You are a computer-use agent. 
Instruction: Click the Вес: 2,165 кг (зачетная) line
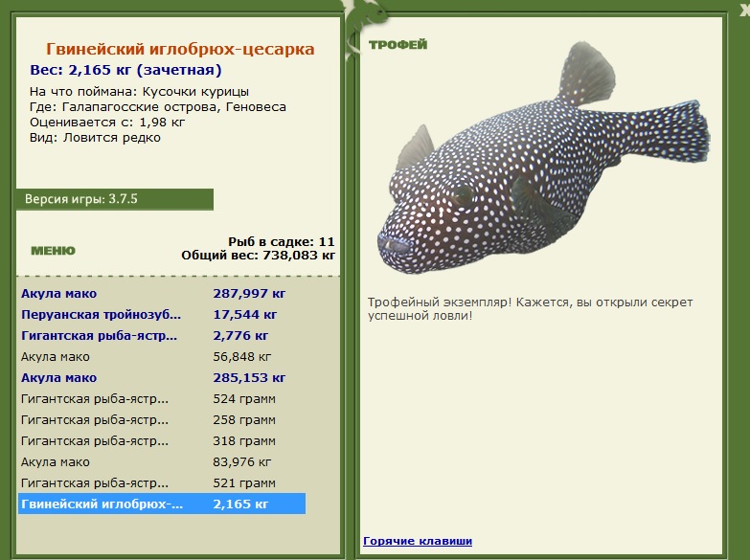coord(125,70)
